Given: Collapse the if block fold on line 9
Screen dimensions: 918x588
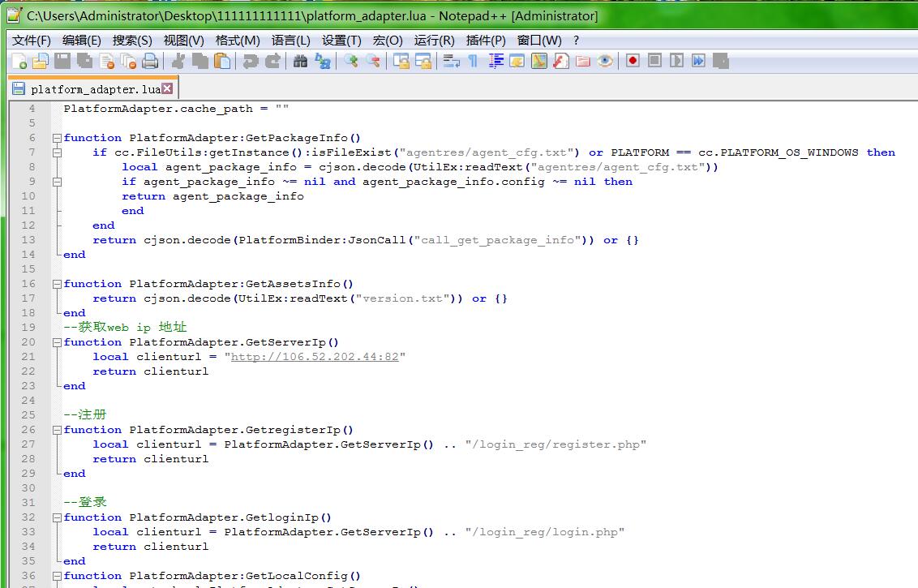Looking at the screenshot, I should (57, 182).
